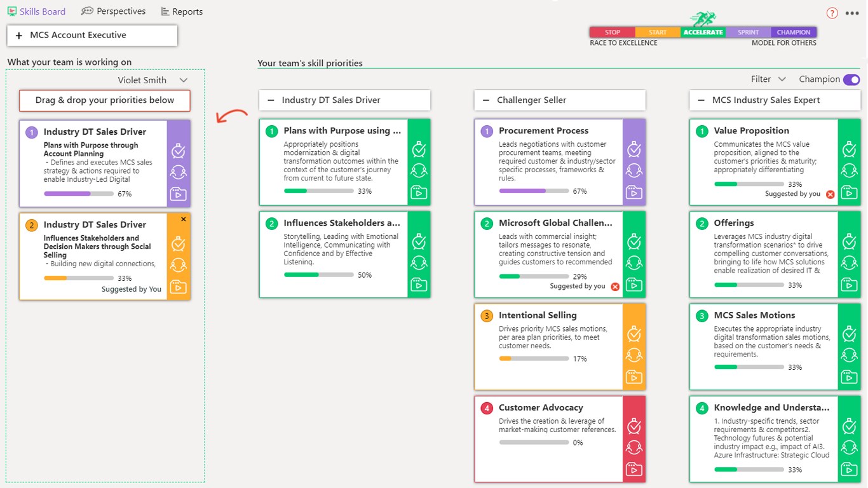Remove suggestion with red X on Value Proposition
The image size is (868, 488).
click(830, 194)
